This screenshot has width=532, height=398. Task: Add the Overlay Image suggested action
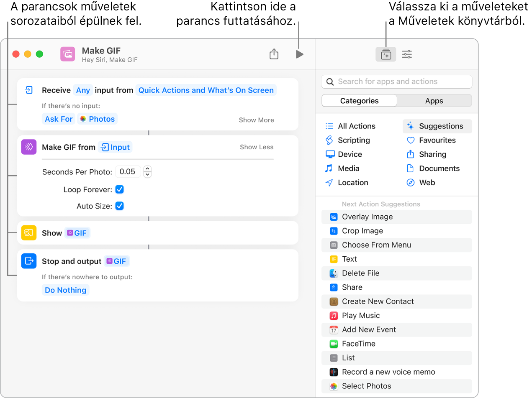click(367, 217)
